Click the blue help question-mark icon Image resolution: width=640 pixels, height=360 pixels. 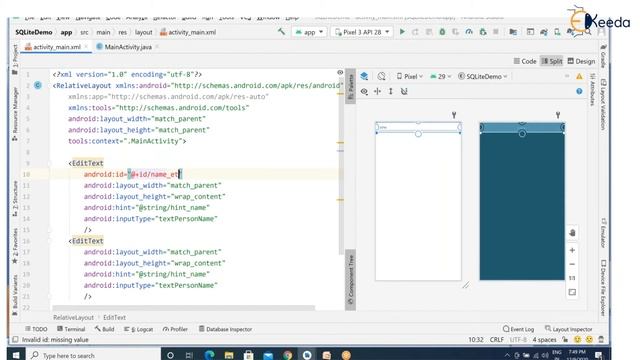click(579, 91)
